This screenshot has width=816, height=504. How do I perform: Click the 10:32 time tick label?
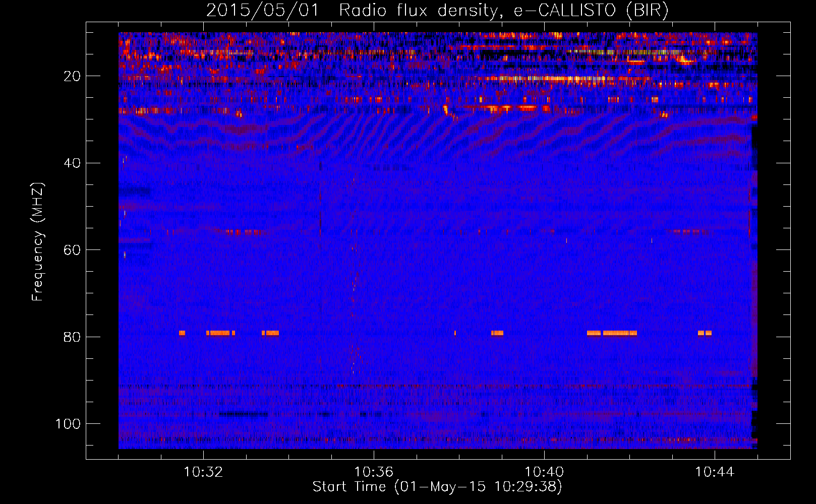click(203, 472)
